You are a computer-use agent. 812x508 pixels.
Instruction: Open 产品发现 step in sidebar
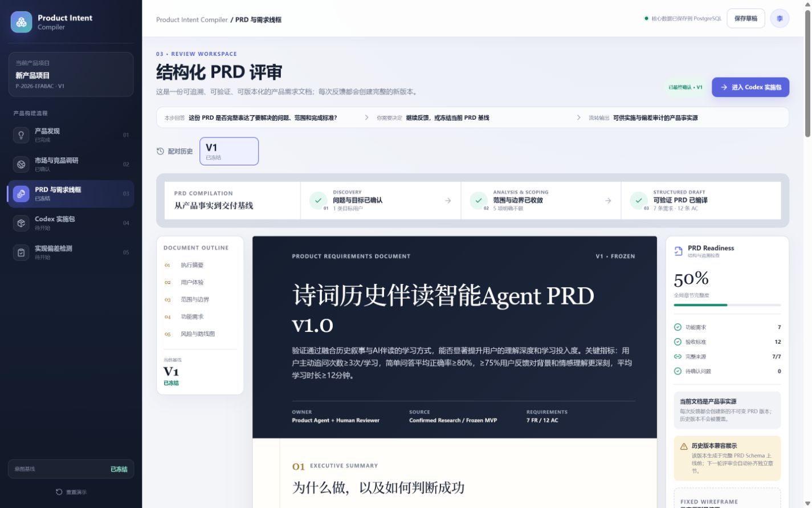point(71,135)
